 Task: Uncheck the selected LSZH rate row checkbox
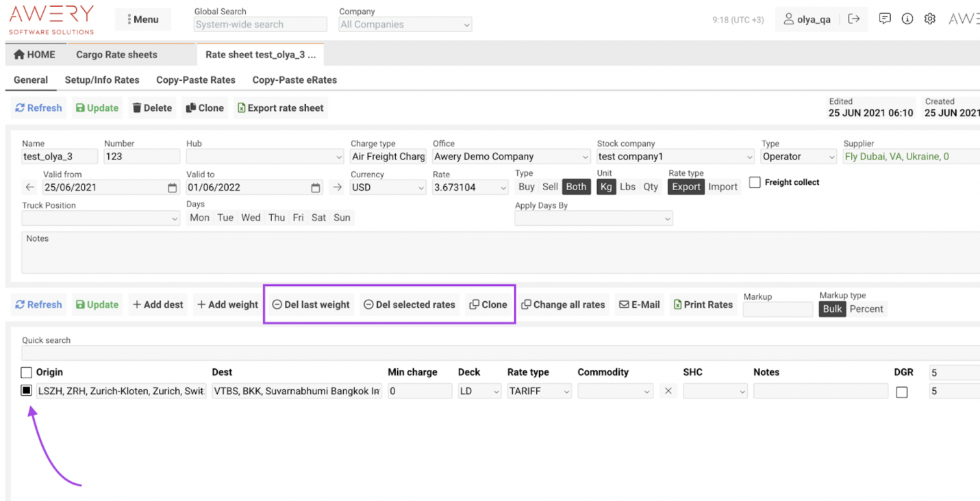27,391
